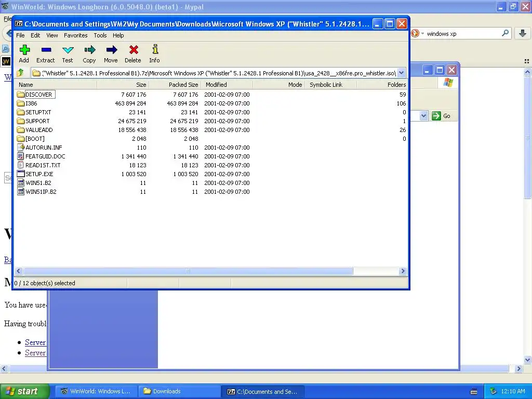The image size is (532, 399).
Task: Open the Windows Start menu
Action: (25, 391)
